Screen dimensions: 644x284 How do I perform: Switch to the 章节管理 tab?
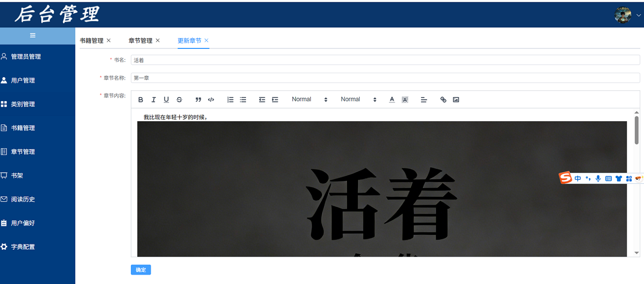[140, 40]
